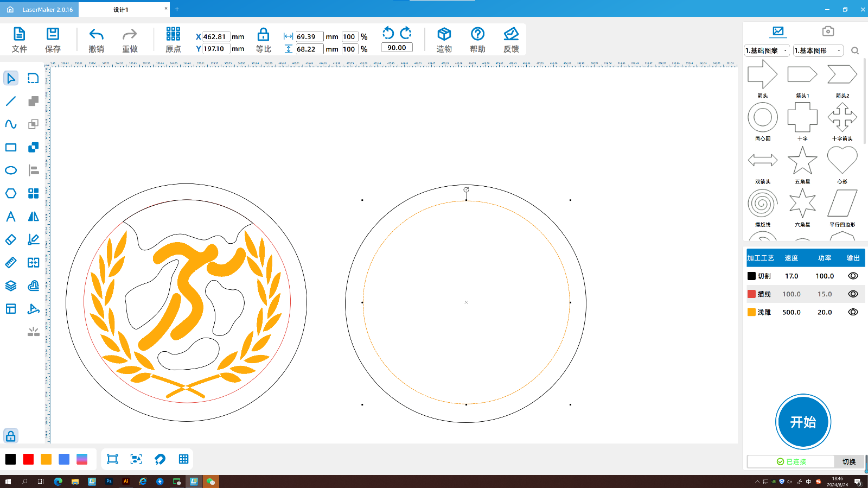Select the Ellipse drawing tool
Image resolution: width=868 pixels, height=488 pixels.
(11, 170)
